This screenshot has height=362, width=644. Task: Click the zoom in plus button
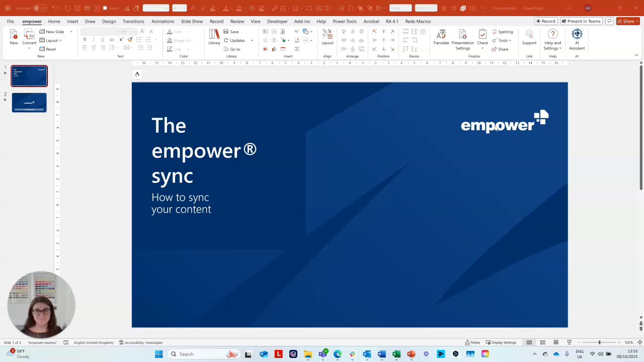(619, 342)
